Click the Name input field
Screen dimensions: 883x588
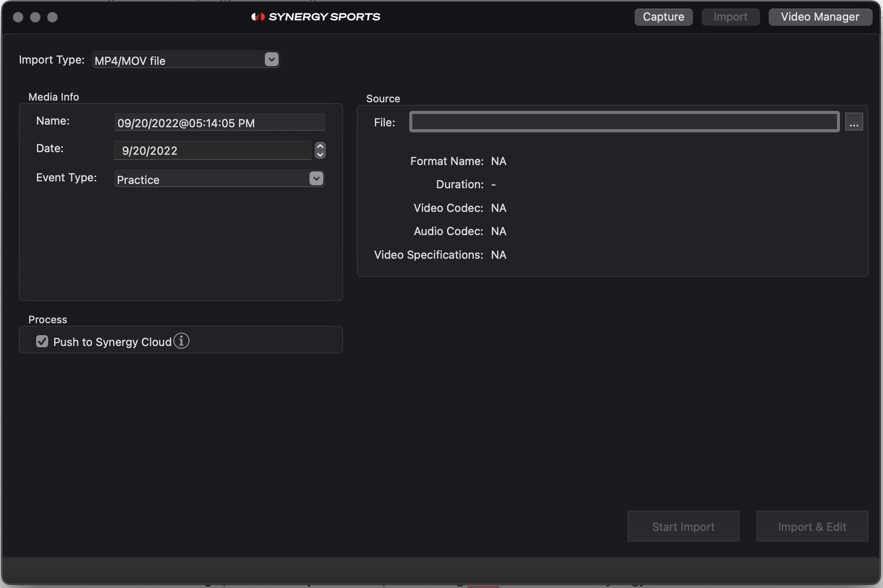coord(220,122)
